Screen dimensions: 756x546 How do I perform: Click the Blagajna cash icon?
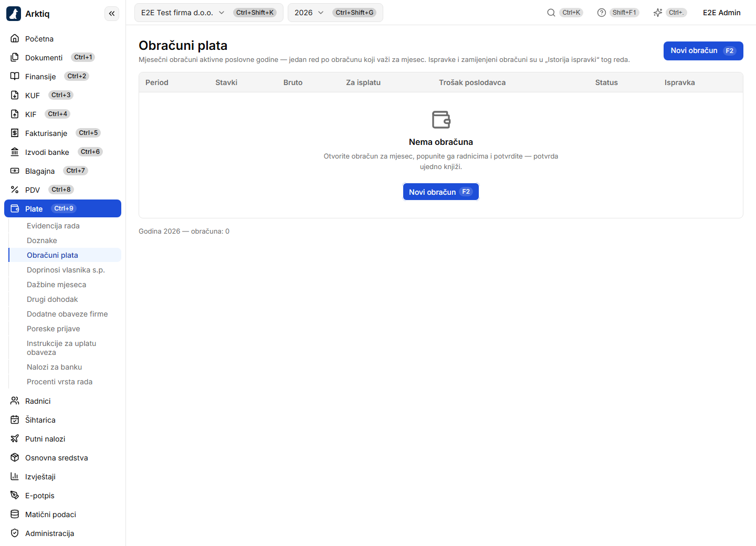15,171
